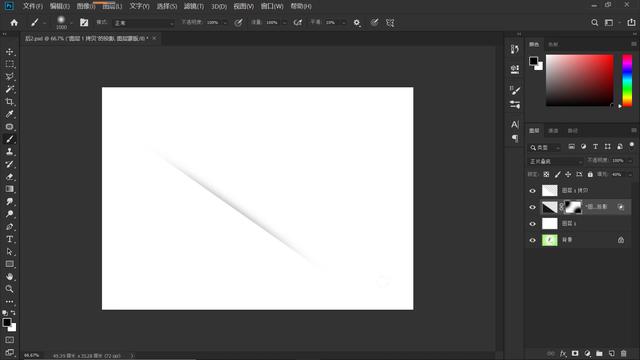Select the Dodge tool

[x=9, y=214]
